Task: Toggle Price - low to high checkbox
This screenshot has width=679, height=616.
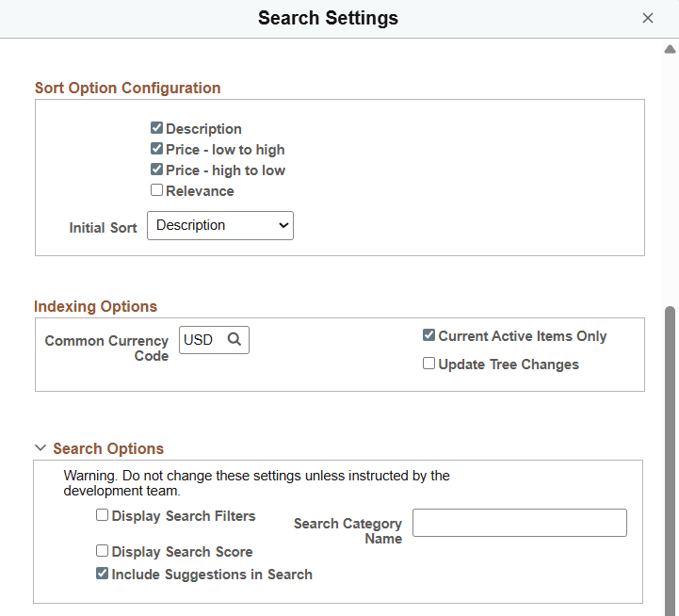Action: coord(156,149)
